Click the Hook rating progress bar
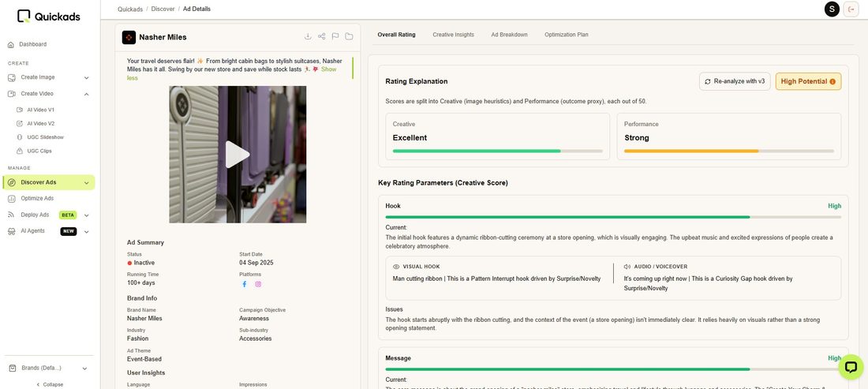868x389 pixels. [613, 217]
